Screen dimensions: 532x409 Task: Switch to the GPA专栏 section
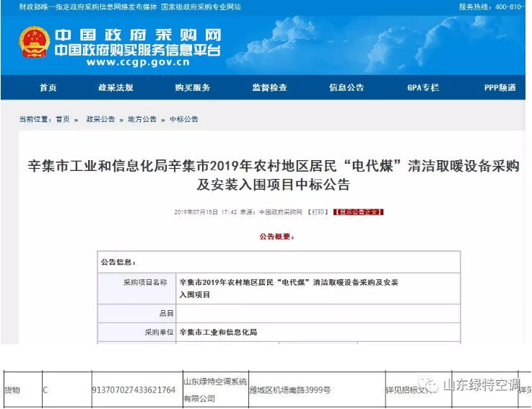(422, 88)
